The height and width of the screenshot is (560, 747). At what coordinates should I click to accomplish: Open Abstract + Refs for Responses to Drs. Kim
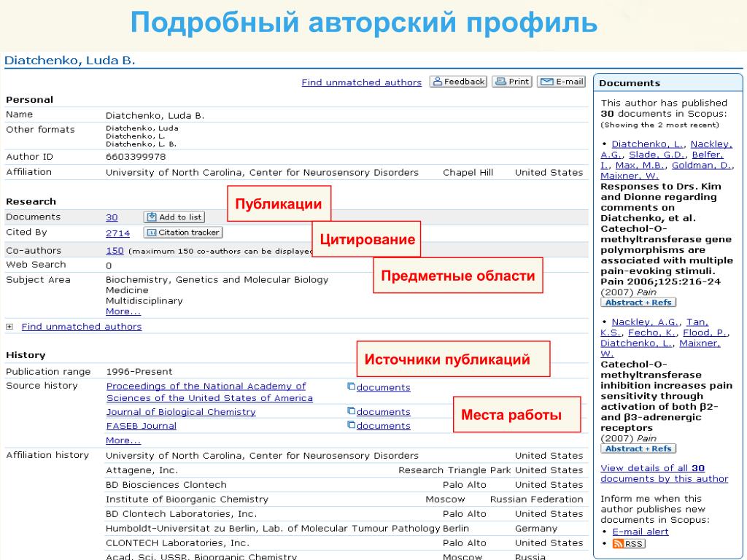point(638,303)
